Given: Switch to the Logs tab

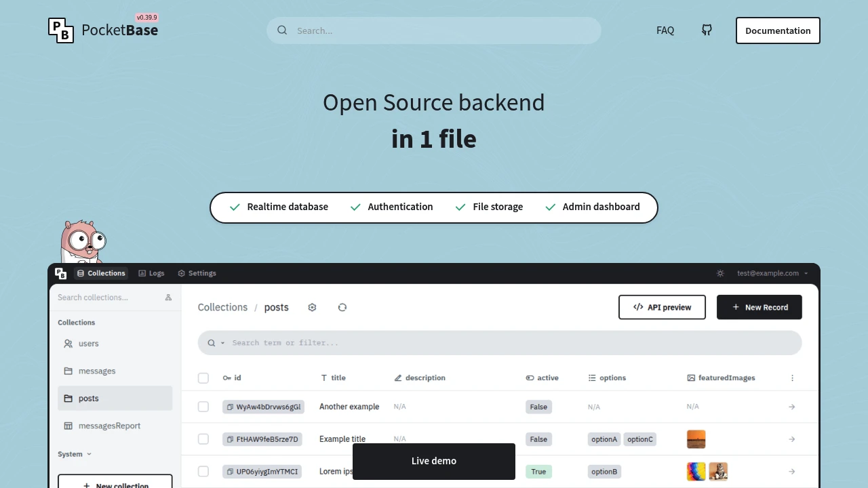Looking at the screenshot, I should click(151, 273).
